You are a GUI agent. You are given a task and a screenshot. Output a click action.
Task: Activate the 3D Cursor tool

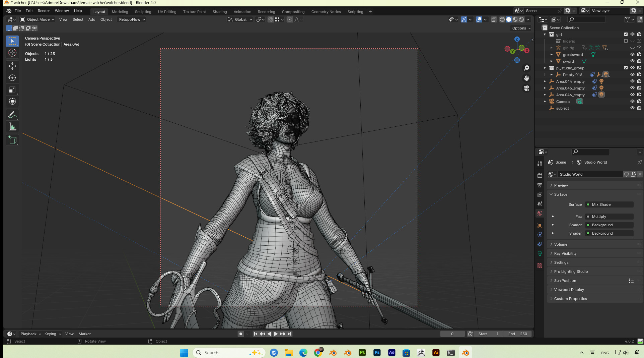(x=12, y=53)
